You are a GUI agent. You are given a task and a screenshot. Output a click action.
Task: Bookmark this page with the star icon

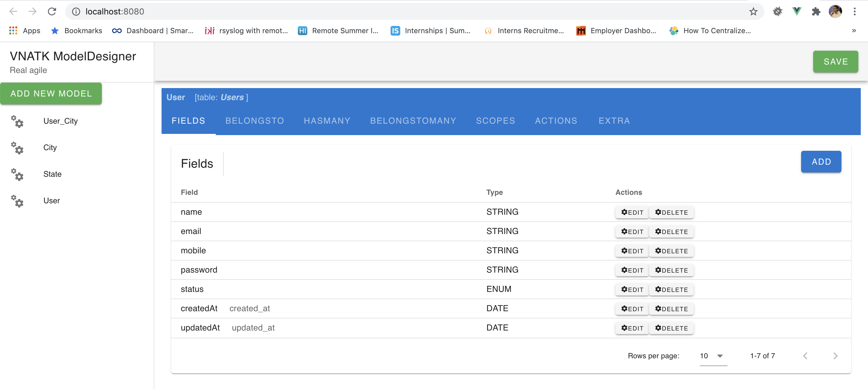[753, 12]
